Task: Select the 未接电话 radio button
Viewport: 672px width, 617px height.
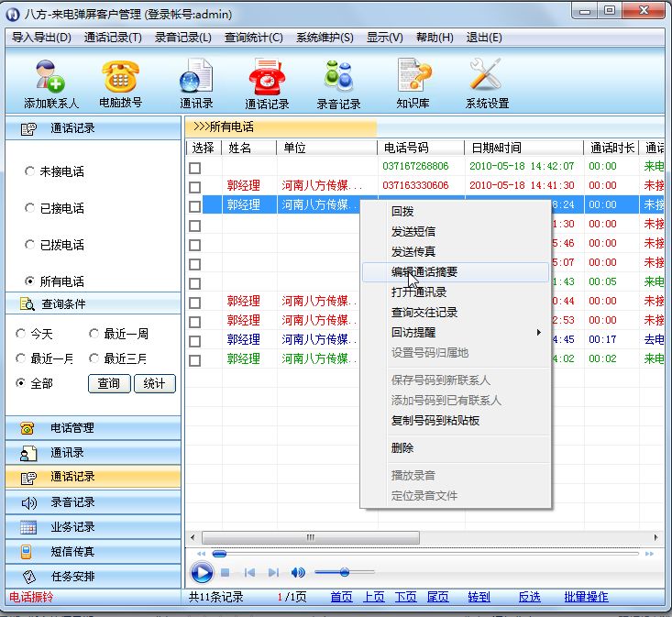Action: pyautogui.click(x=30, y=171)
